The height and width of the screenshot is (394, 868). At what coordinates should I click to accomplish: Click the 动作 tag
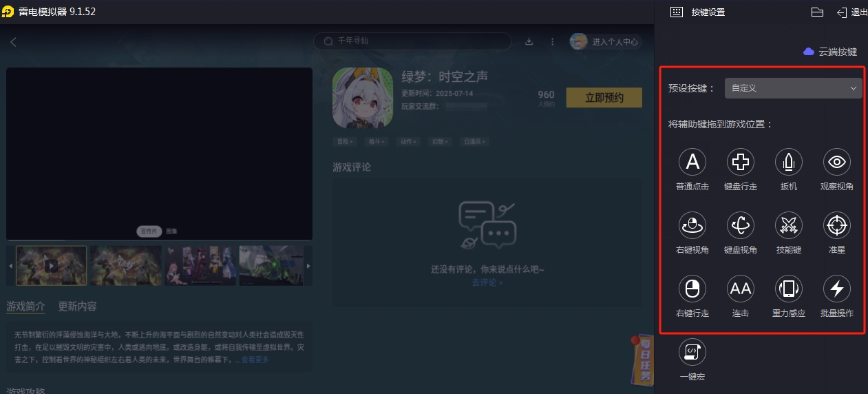point(408,141)
